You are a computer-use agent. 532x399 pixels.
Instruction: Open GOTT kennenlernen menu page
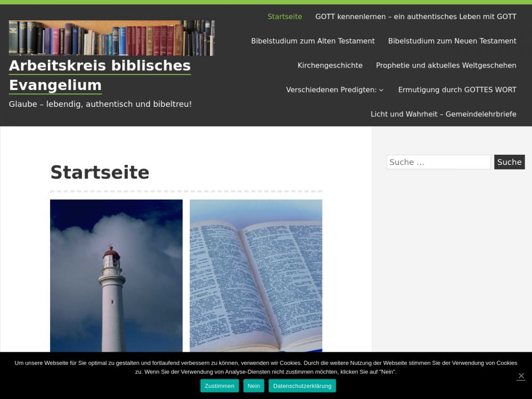(415, 16)
